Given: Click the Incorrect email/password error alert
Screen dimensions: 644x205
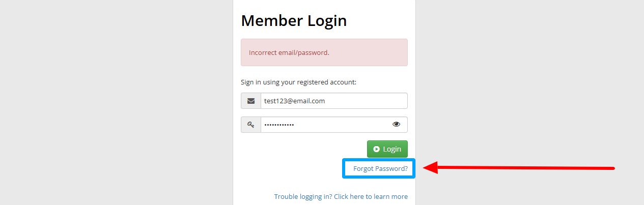Looking at the screenshot, I should [x=324, y=52].
